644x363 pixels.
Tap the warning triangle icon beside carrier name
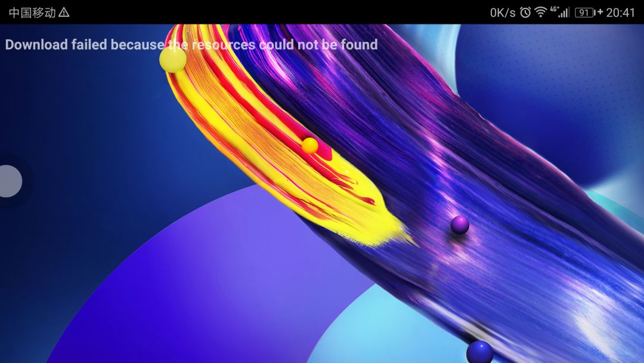pyautogui.click(x=64, y=13)
